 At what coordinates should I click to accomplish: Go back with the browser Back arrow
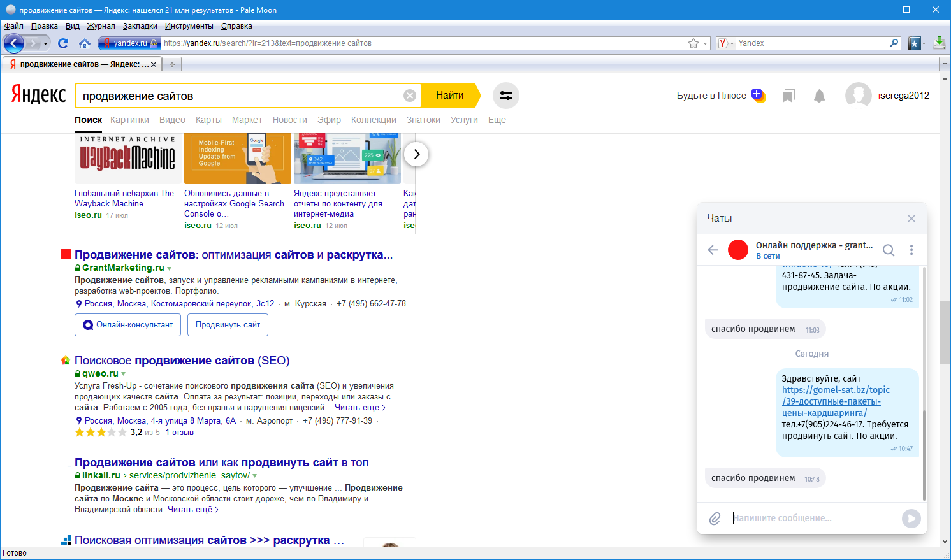coord(14,43)
